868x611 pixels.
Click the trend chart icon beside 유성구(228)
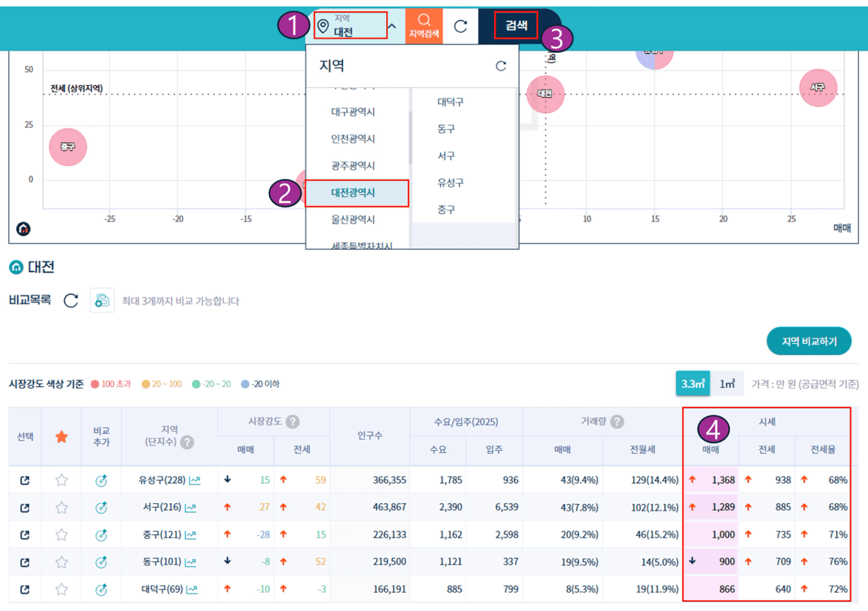(x=195, y=480)
